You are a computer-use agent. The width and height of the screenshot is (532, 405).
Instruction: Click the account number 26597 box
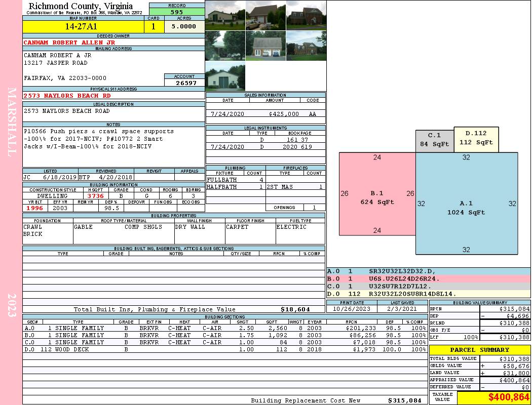[x=184, y=83]
